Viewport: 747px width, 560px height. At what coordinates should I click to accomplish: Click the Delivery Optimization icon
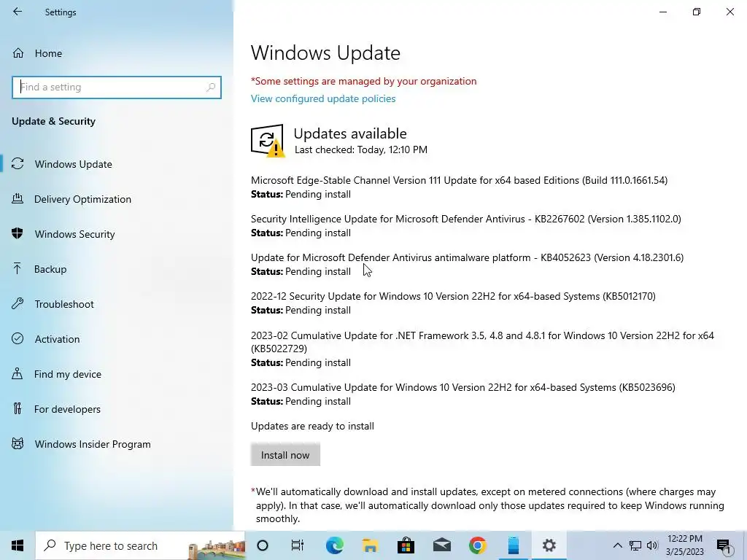pyautogui.click(x=18, y=198)
